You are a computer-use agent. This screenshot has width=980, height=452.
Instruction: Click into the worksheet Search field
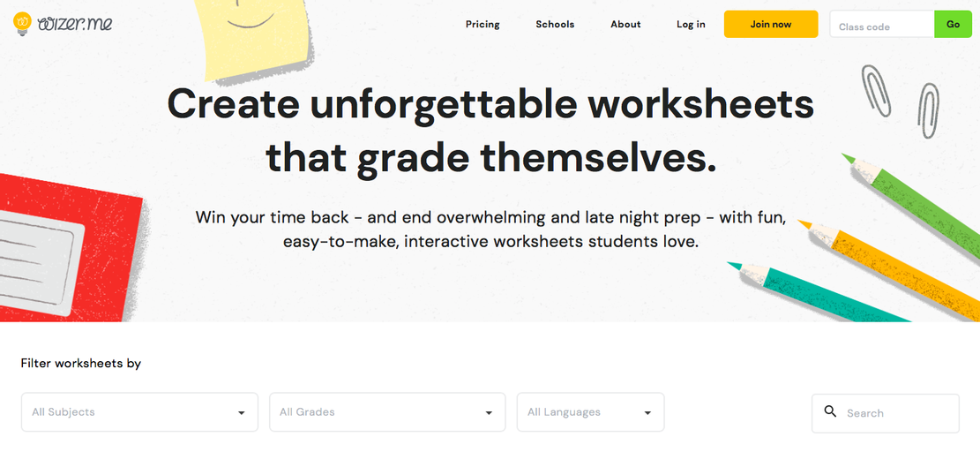coord(885,412)
